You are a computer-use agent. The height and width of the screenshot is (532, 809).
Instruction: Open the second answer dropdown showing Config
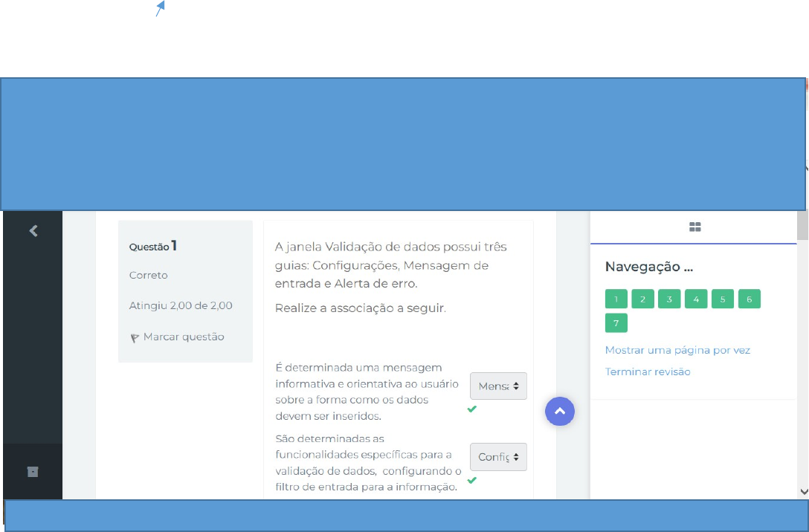498,457
